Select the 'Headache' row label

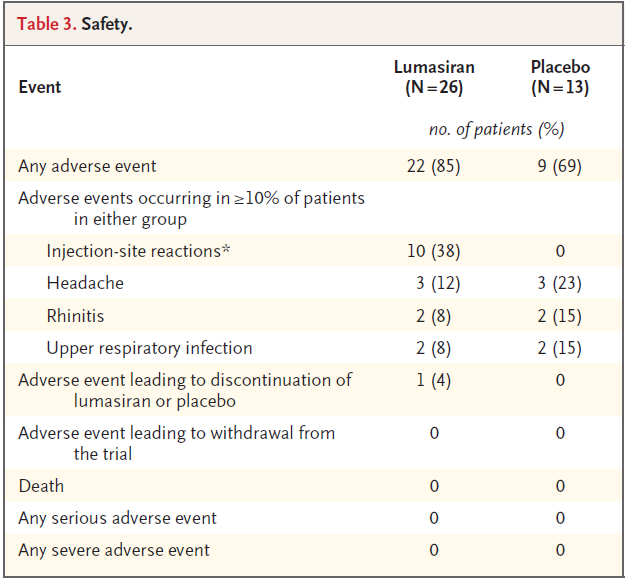(x=85, y=283)
